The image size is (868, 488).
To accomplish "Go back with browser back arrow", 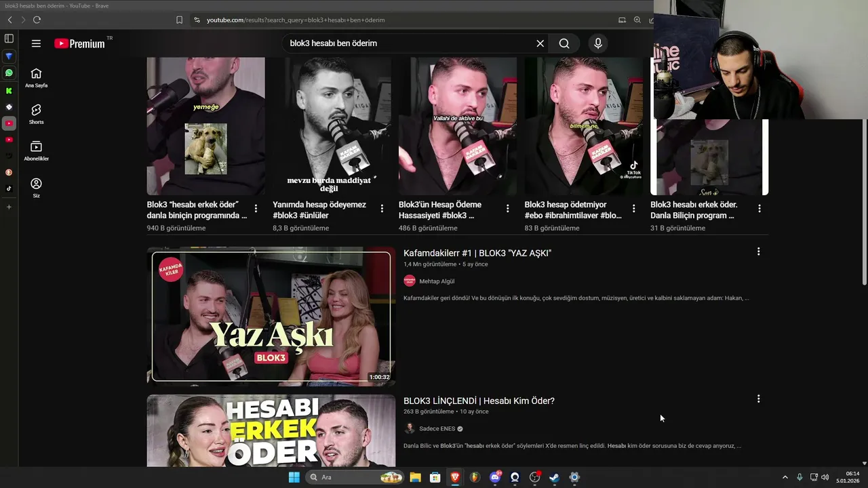I will click(x=9, y=20).
